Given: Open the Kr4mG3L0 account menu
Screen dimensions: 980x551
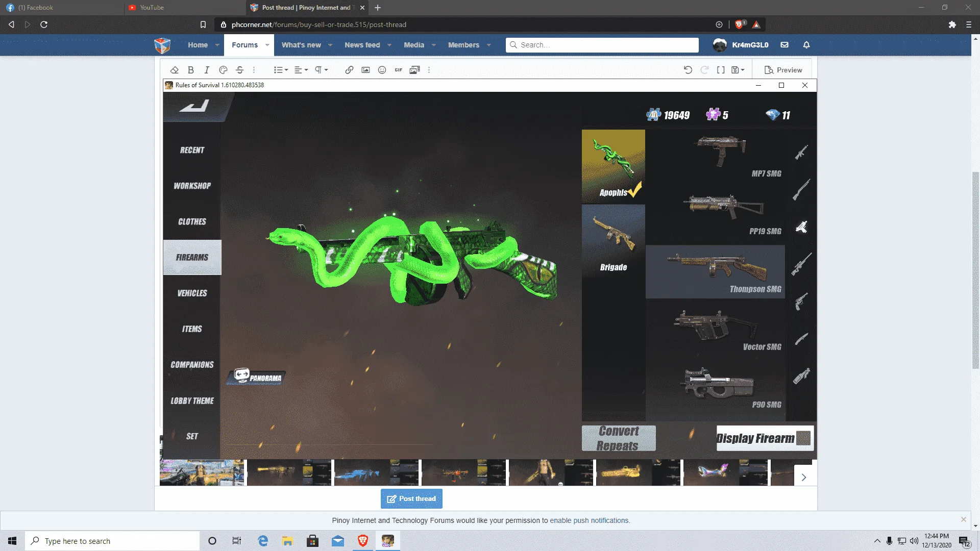Looking at the screenshot, I should point(741,45).
